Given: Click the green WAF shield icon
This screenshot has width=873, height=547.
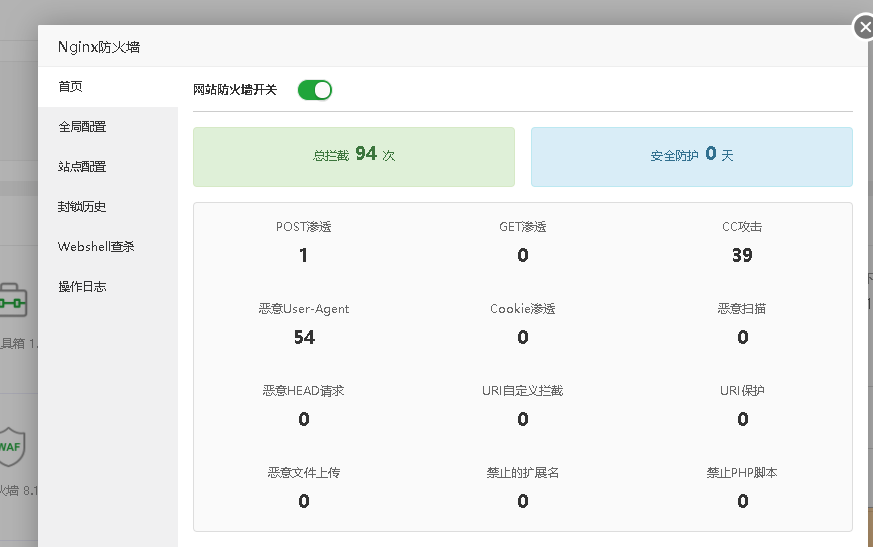Looking at the screenshot, I should coord(11,445).
